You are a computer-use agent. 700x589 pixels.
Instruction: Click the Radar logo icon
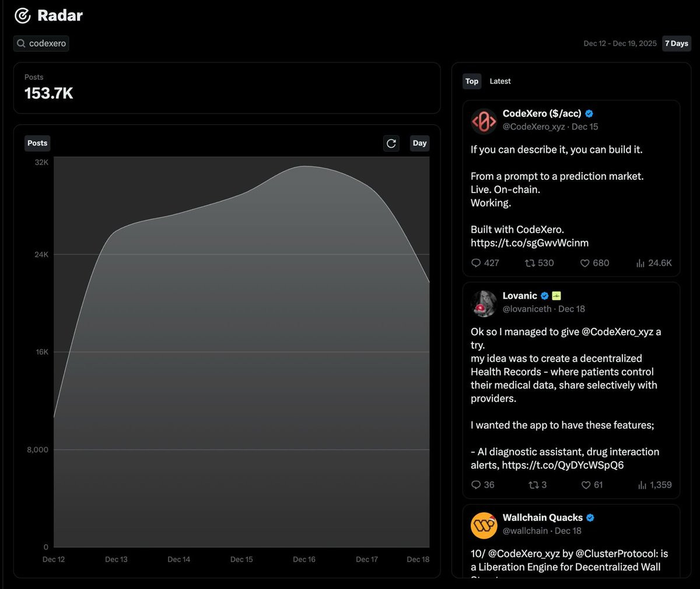pyautogui.click(x=23, y=16)
